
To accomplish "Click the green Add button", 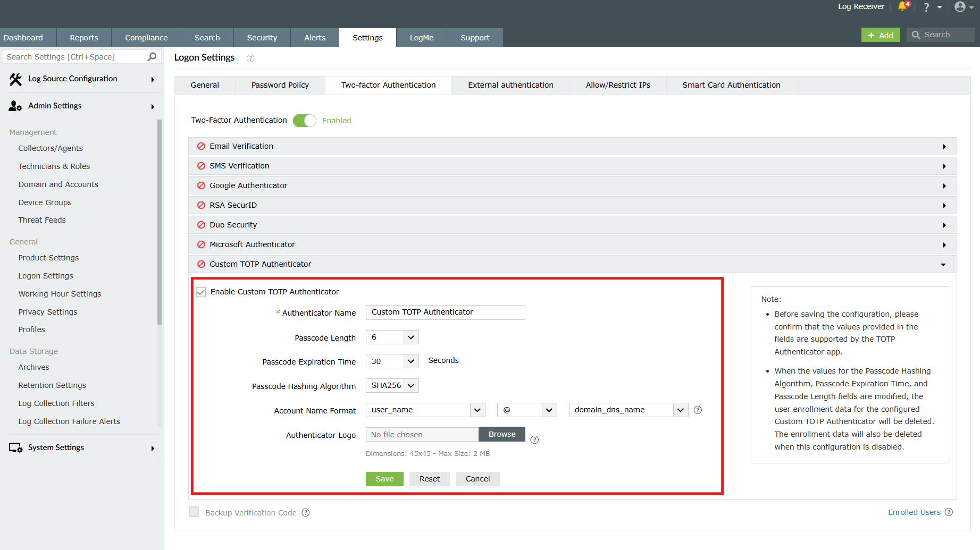I will click(x=881, y=35).
